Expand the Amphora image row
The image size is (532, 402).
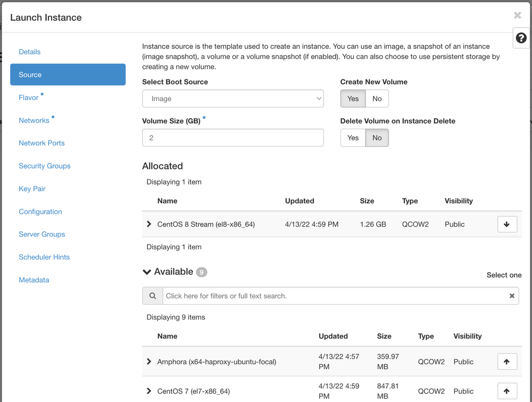[x=149, y=361]
